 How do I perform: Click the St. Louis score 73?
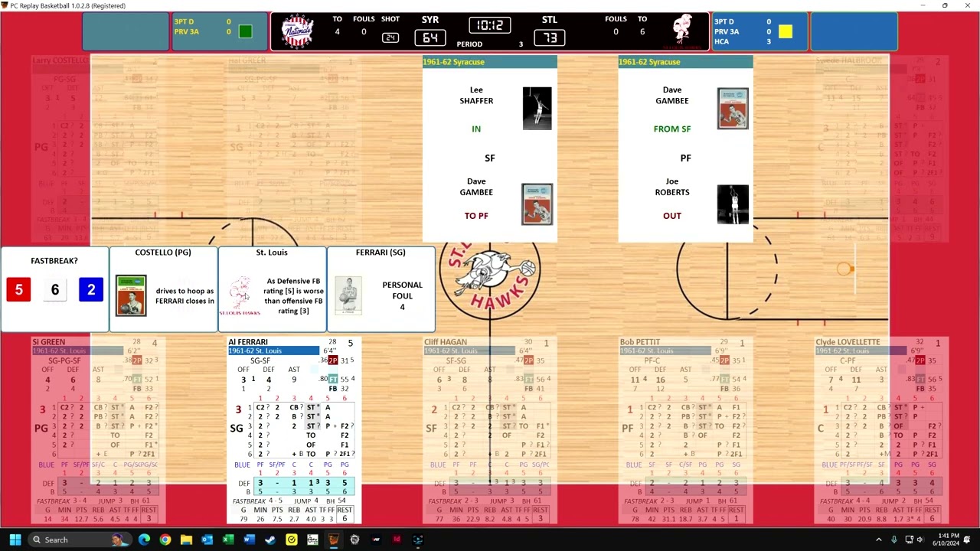(549, 37)
